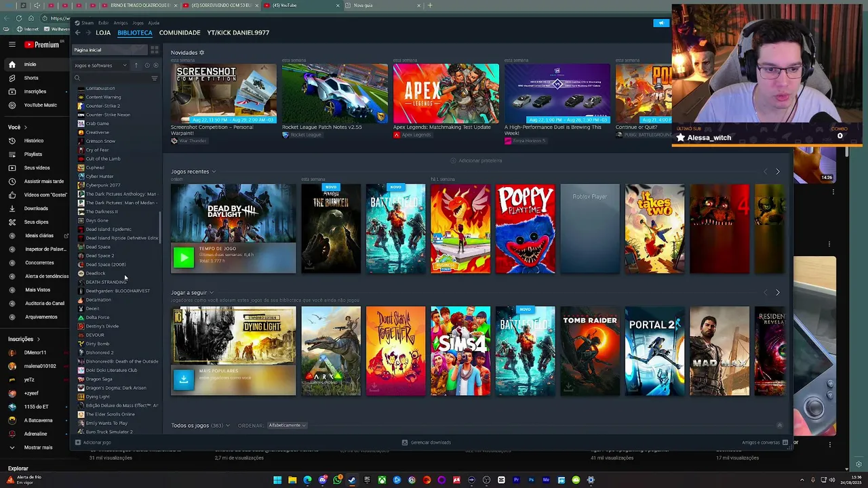Viewport: 868px width, 488px height.
Task: Open Nova guia browser tab
Action: tap(383, 5)
